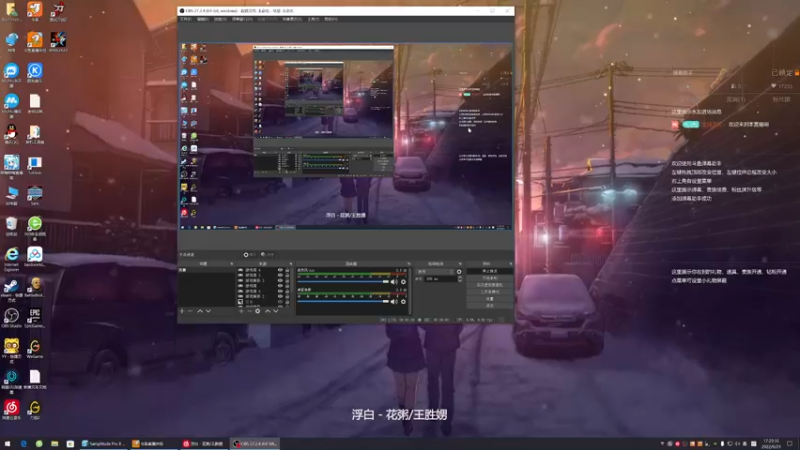This screenshot has width=800, height=450.
Task: Launch Edge from the taskbar
Action: pos(23,444)
